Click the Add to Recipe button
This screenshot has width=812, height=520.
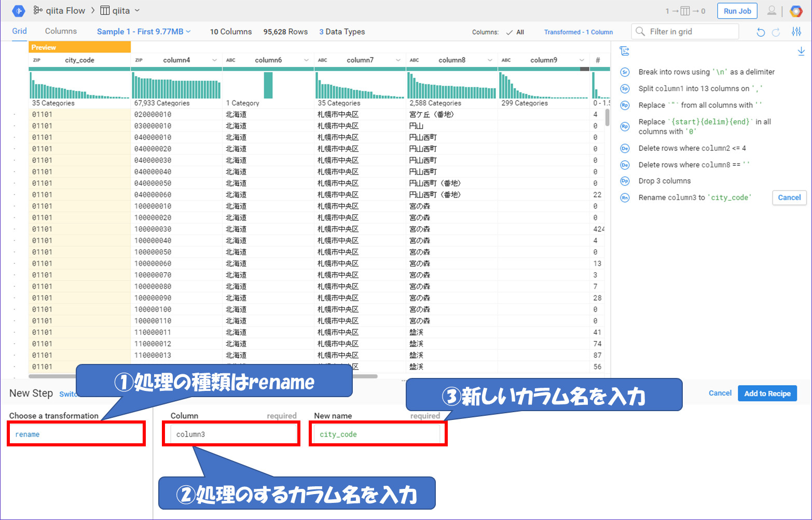tap(767, 393)
